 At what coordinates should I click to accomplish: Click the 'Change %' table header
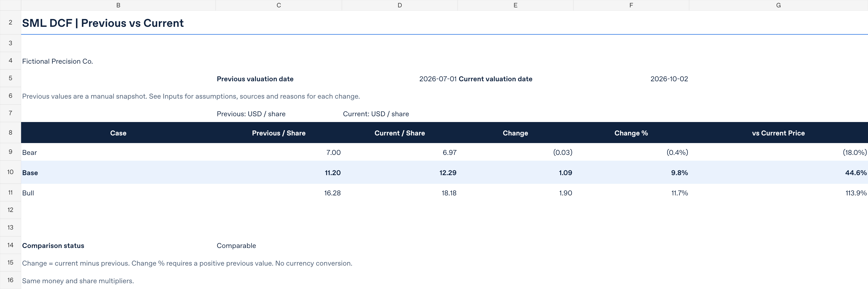tap(631, 133)
